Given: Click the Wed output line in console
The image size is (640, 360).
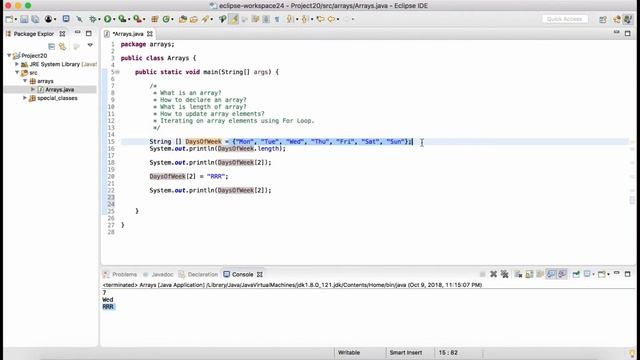Looking at the screenshot, I should click(108, 300).
